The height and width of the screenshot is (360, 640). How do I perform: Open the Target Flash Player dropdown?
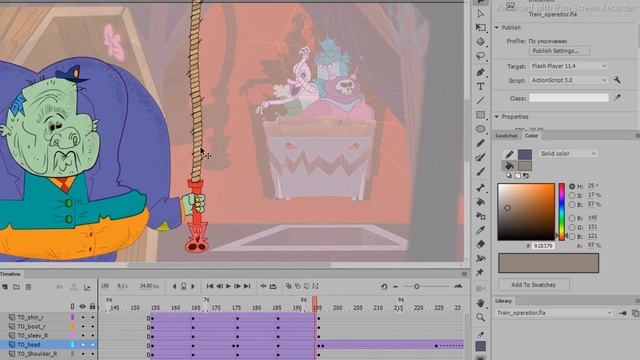569,66
